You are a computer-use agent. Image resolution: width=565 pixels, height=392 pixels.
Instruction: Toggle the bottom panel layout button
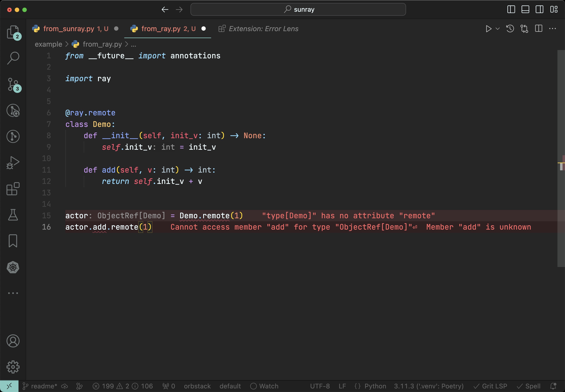pyautogui.click(x=525, y=10)
